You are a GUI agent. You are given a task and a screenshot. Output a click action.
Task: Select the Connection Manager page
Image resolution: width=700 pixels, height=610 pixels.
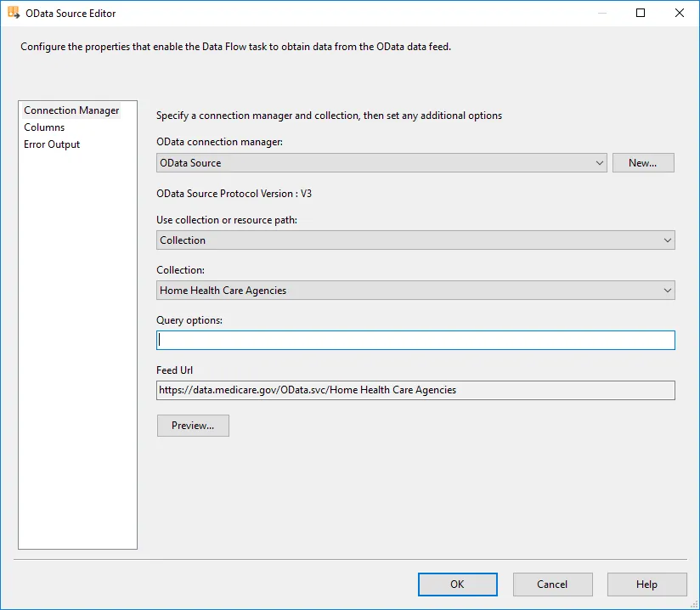click(x=71, y=110)
